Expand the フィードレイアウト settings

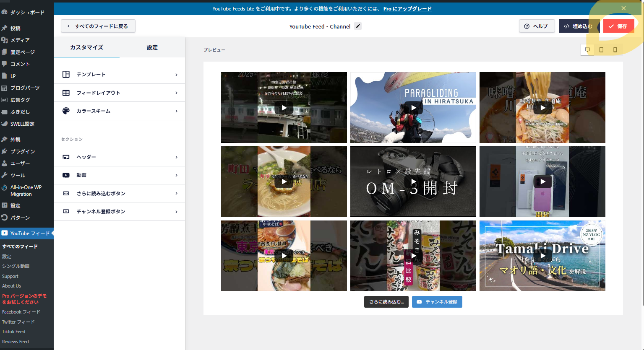click(x=120, y=93)
